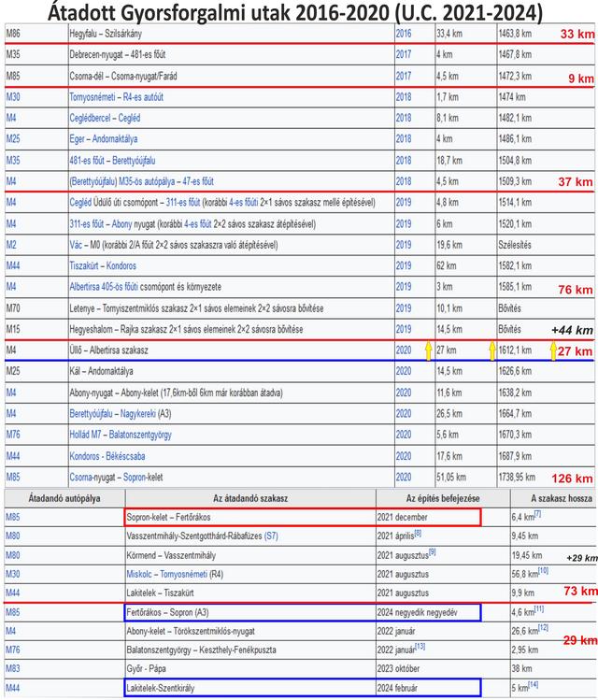Viewport: 598px width, 700px height.
Task: Open the (S7) link in Vasszentmihály-Szentgotthárd row
Action: 271,536
